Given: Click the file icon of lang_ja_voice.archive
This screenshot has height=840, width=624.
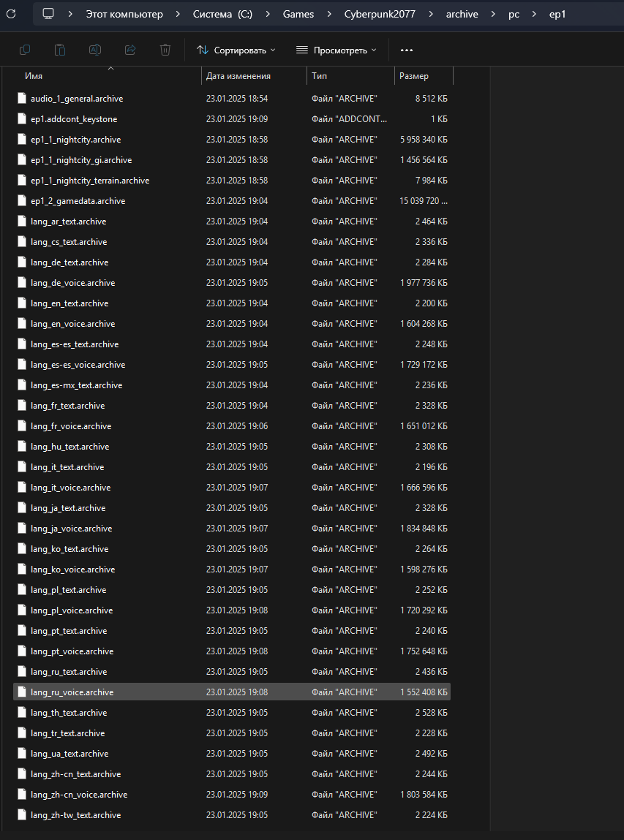Looking at the screenshot, I should [21, 529].
